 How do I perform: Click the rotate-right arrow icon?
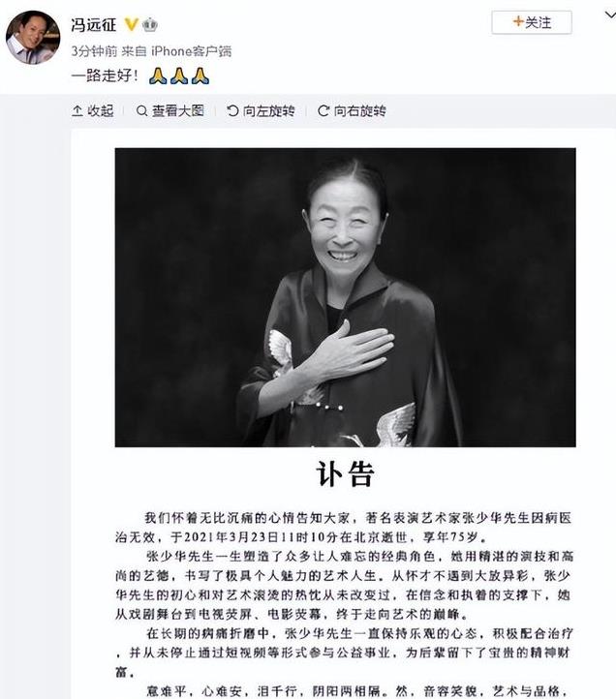(323, 110)
